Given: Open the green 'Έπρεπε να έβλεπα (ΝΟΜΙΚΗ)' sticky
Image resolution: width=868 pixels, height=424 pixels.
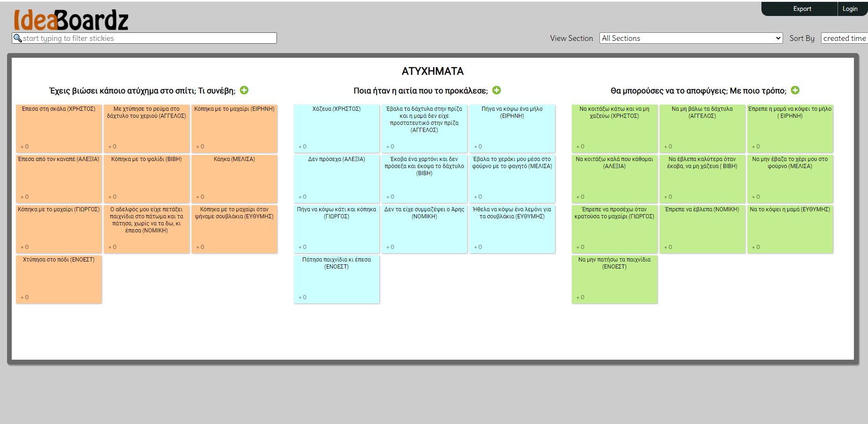Looking at the screenshot, I should (x=702, y=229).
